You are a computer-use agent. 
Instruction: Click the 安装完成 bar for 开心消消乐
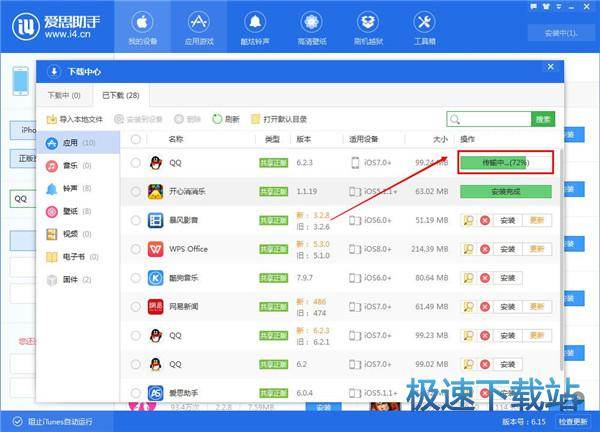505,191
